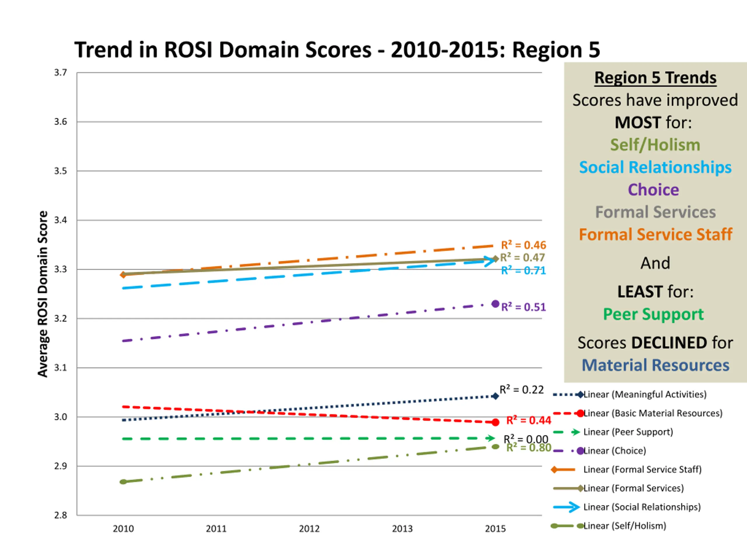This screenshot has height=560, width=747.
Task: Click the y-axis value '3.7'
Action: tap(61, 73)
